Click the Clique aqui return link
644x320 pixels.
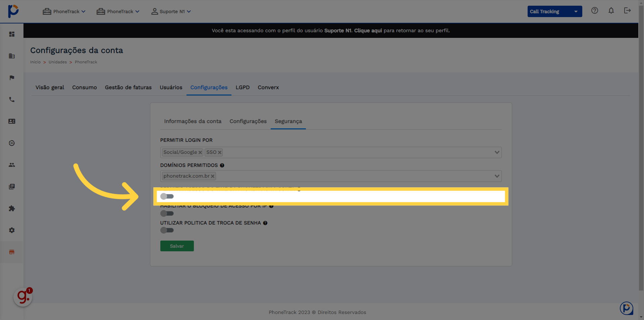[368, 30]
